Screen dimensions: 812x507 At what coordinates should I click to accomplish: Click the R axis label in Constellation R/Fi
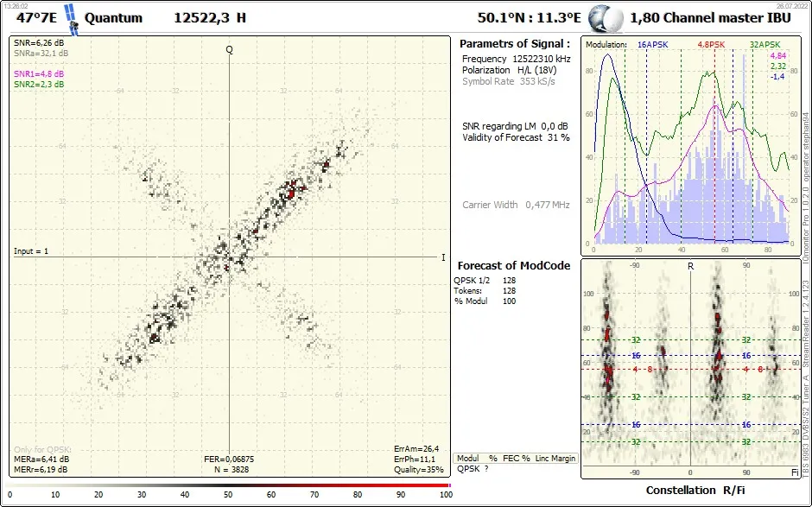[690, 266]
